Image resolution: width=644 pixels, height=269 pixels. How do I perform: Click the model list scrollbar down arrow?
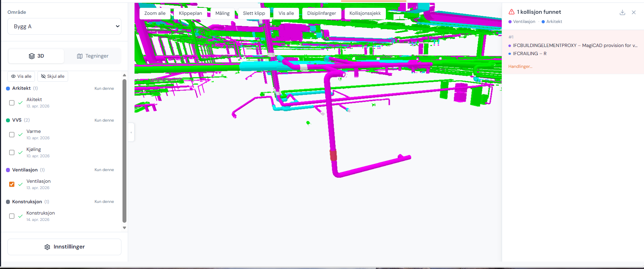124,228
